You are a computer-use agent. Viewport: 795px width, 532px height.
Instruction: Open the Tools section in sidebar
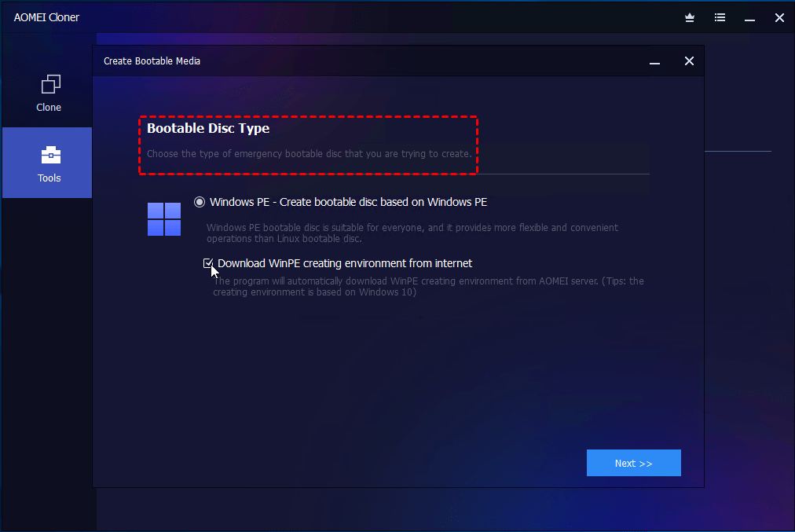click(49, 163)
